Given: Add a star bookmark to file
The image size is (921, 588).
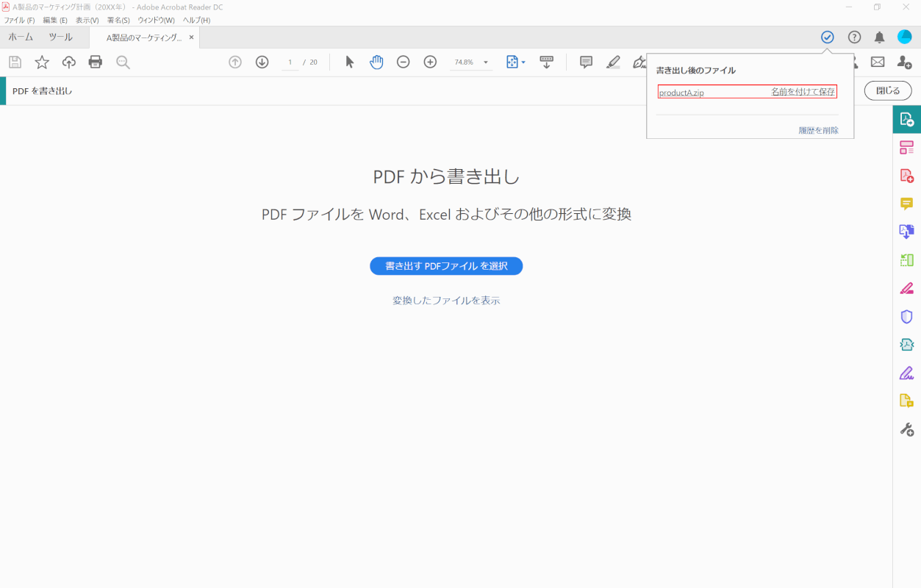Looking at the screenshot, I should tap(42, 62).
